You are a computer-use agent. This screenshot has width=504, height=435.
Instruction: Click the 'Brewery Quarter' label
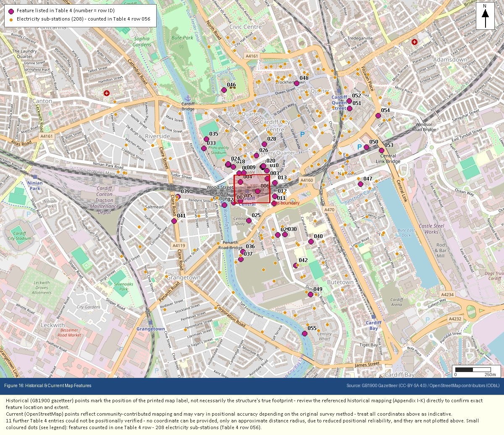click(x=276, y=153)
